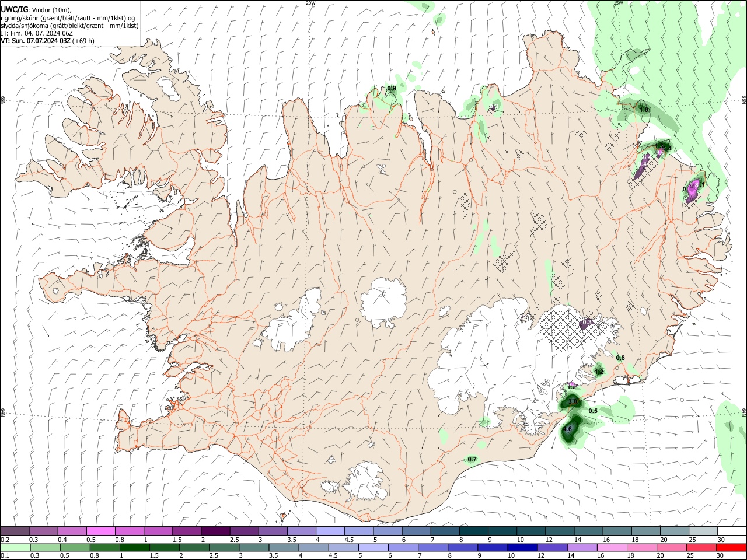The height and width of the screenshot is (560, 747).
Task: Click the 25 label in lower legend scale
Action: pos(691,556)
